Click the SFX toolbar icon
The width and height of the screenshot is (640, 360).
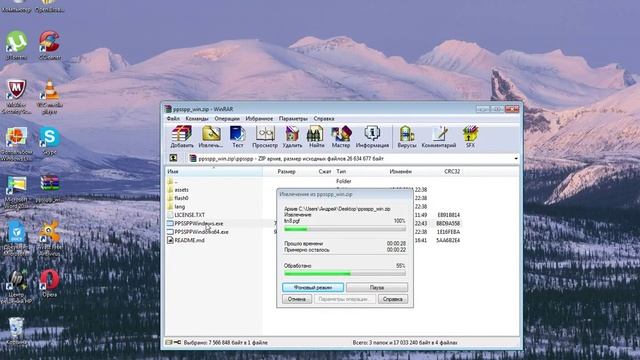tap(470, 137)
